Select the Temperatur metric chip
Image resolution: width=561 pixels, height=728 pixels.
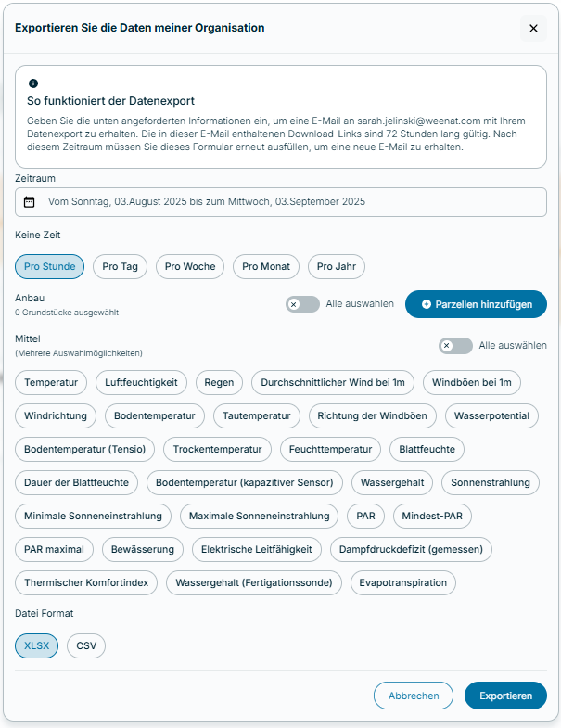51,383
